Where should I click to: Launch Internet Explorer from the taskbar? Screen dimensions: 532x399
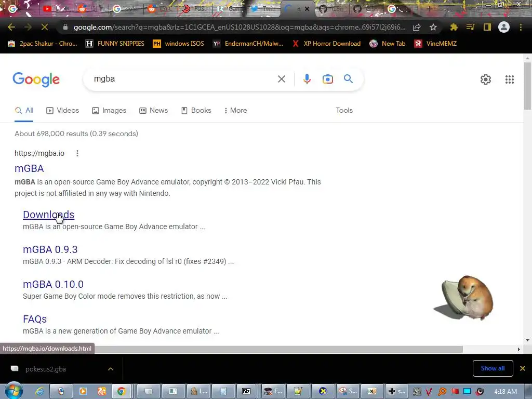click(39, 391)
